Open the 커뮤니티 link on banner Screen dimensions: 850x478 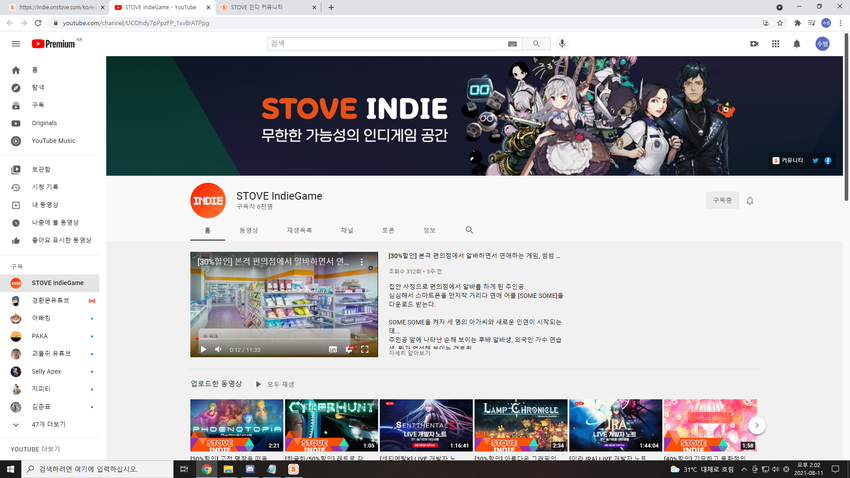coord(788,160)
